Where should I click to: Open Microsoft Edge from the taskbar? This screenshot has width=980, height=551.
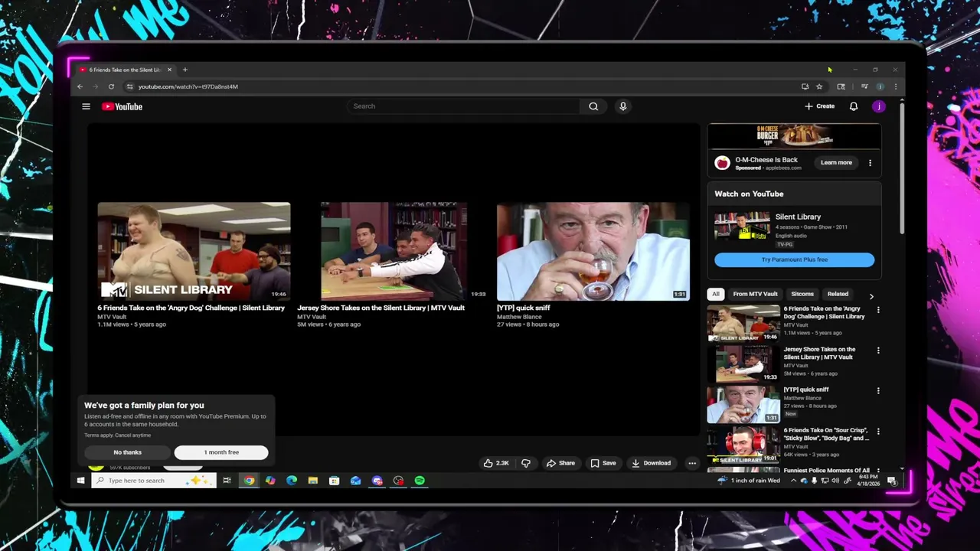pyautogui.click(x=292, y=481)
